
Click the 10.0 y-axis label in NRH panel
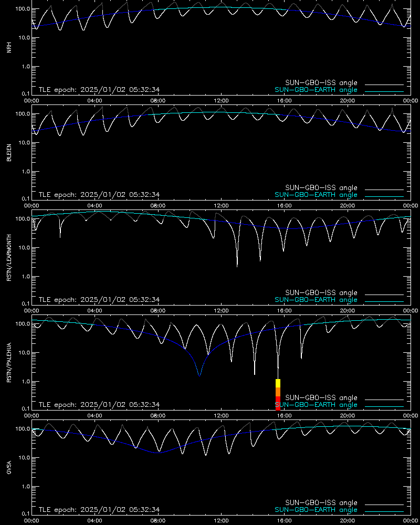click(x=25, y=37)
